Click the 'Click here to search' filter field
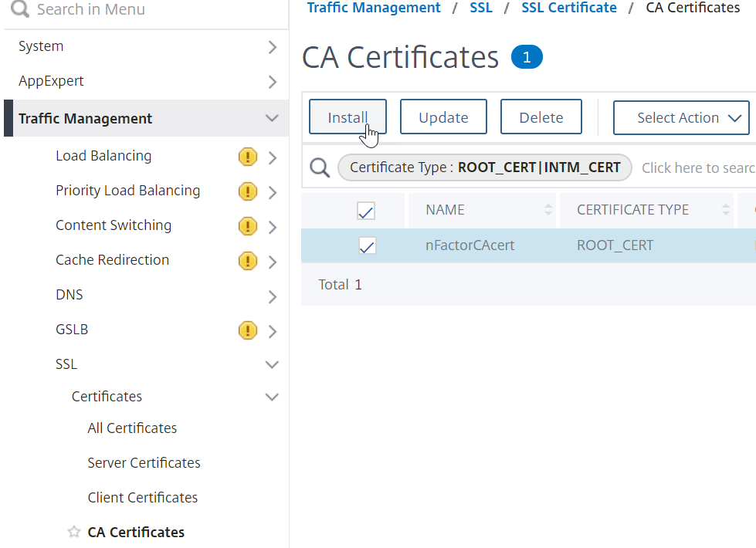 698,167
